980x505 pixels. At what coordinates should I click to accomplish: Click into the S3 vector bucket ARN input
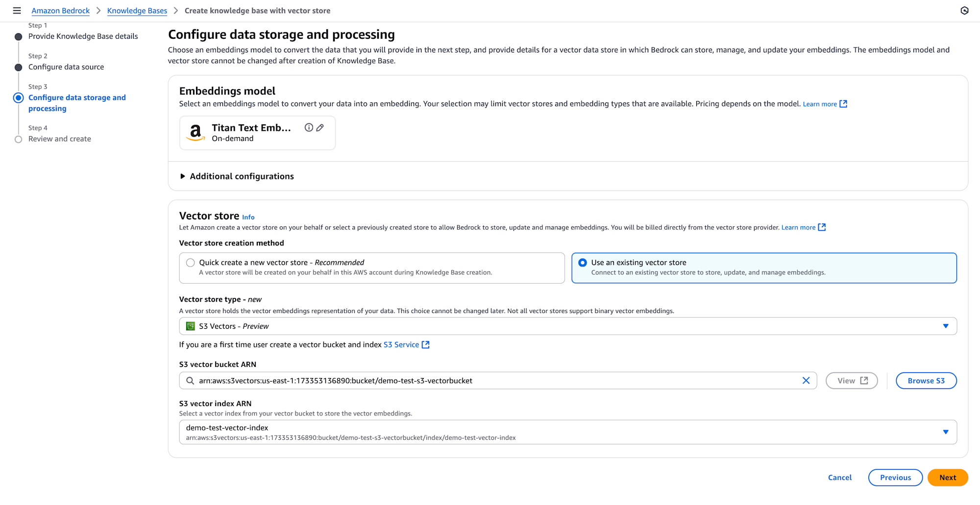click(x=498, y=381)
